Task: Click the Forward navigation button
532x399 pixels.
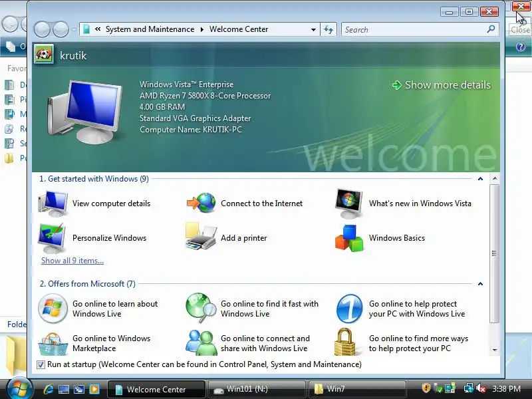Action: tap(61, 29)
